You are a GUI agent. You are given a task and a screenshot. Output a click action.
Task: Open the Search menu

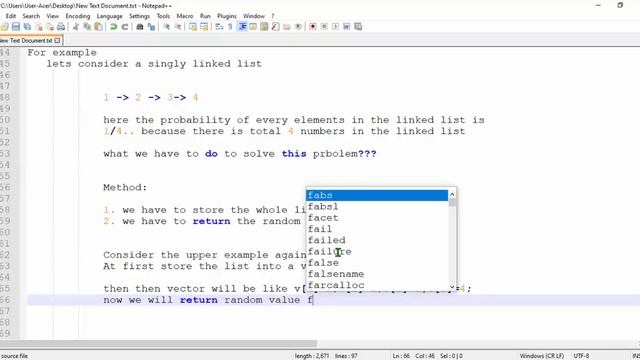[x=31, y=16]
